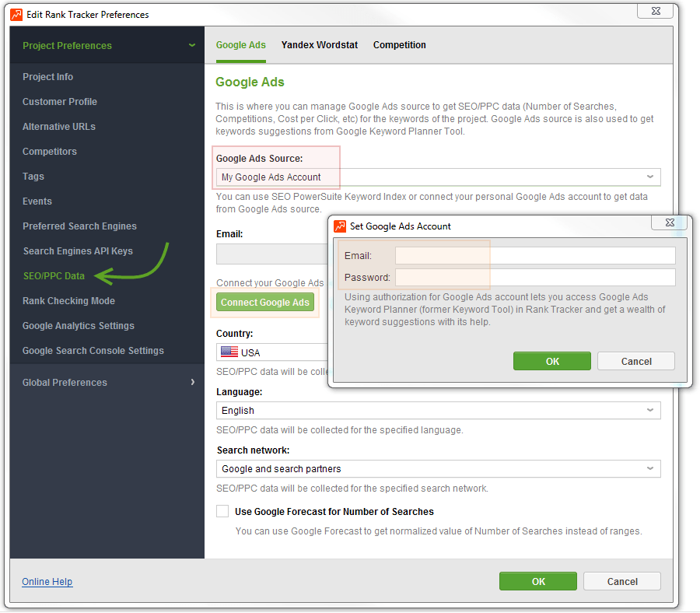Open Google Analytics Settings

point(79,326)
